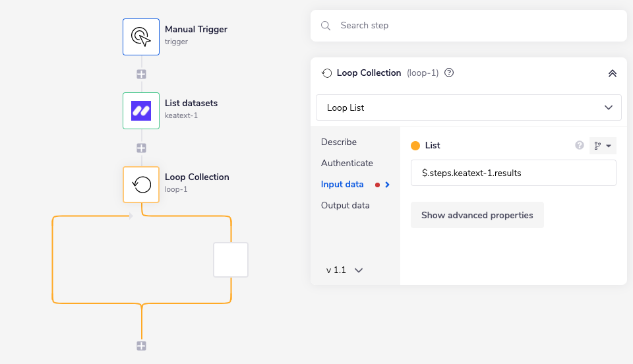This screenshot has height=364, width=633.
Task: Click the List jsonpath input field
Action: tap(513, 173)
